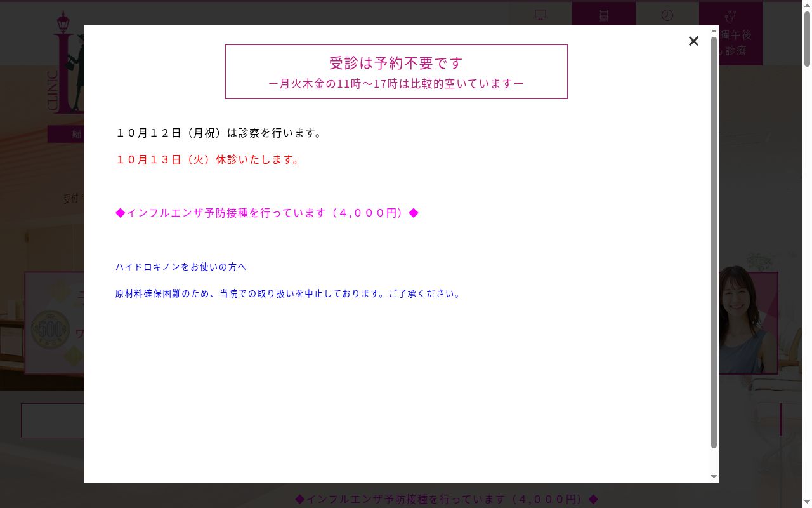Click the blue text 原材料確保困難のため
This screenshot has width=812, height=508.
tap(290, 293)
